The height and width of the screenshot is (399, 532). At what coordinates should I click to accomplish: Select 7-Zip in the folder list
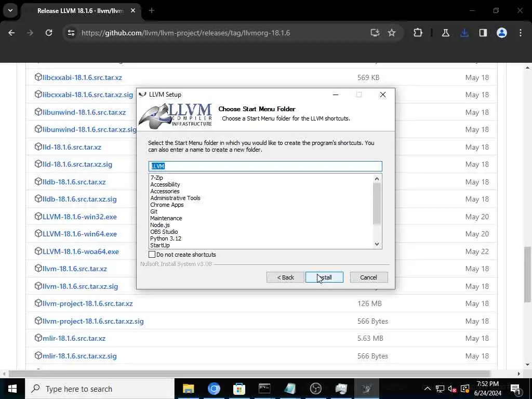pyautogui.click(x=157, y=178)
